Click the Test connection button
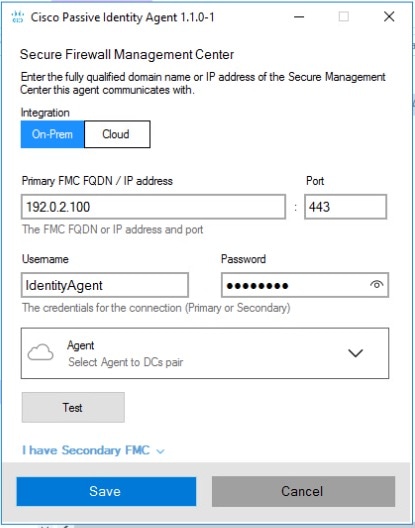Image resolution: width=415 pixels, height=528 pixels. 73,407
